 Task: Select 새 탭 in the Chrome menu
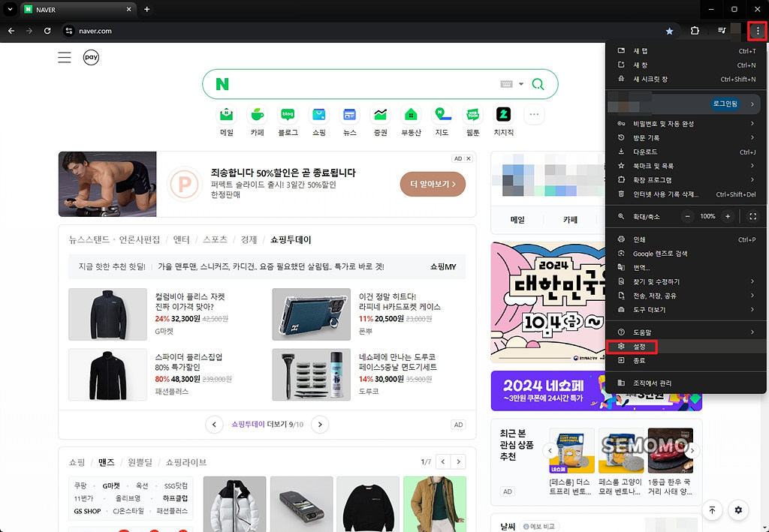pos(686,51)
